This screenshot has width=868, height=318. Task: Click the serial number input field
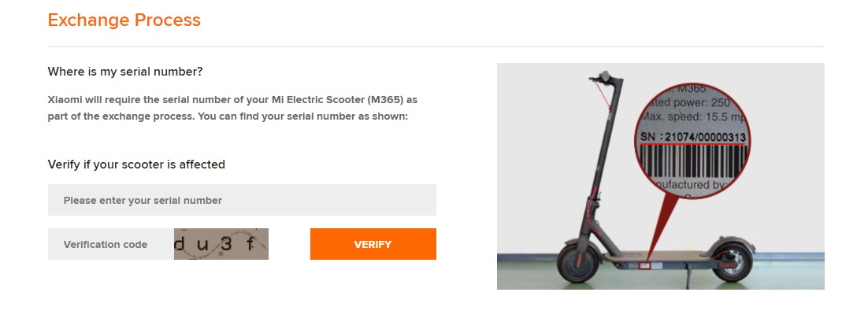point(242,200)
